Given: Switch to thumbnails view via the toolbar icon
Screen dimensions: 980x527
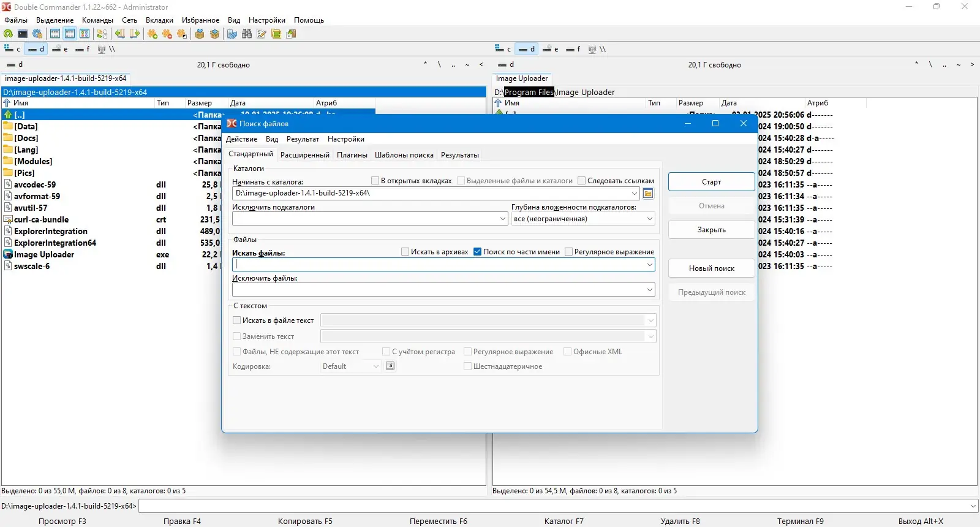Looking at the screenshot, I should tap(85, 34).
